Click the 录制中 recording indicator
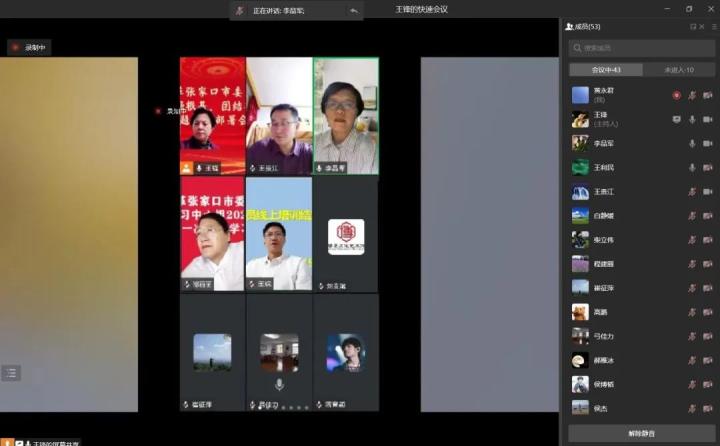The height and width of the screenshot is (446, 720). click(29, 47)
